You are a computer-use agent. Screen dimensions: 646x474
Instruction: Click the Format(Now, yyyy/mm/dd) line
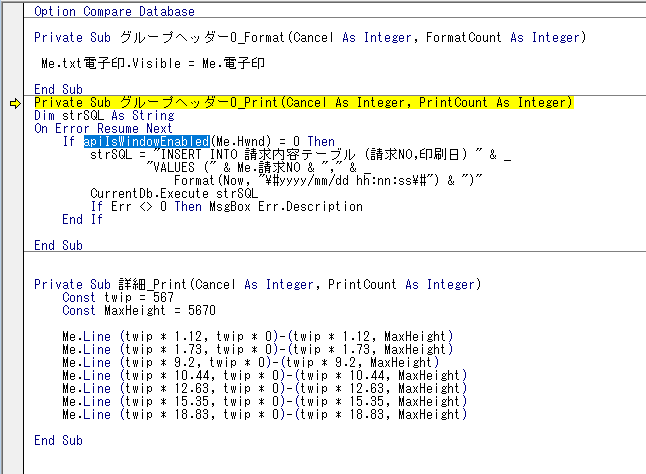click(x=328, y=180)
